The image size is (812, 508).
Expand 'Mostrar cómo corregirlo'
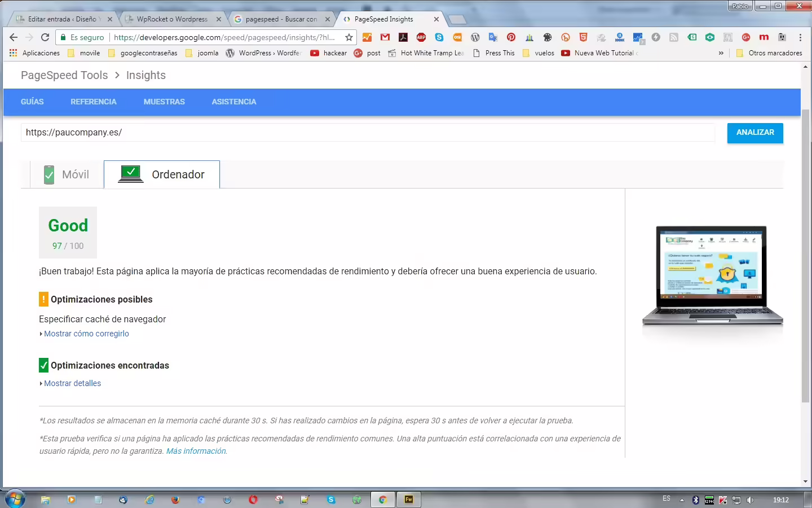[86, 334]
